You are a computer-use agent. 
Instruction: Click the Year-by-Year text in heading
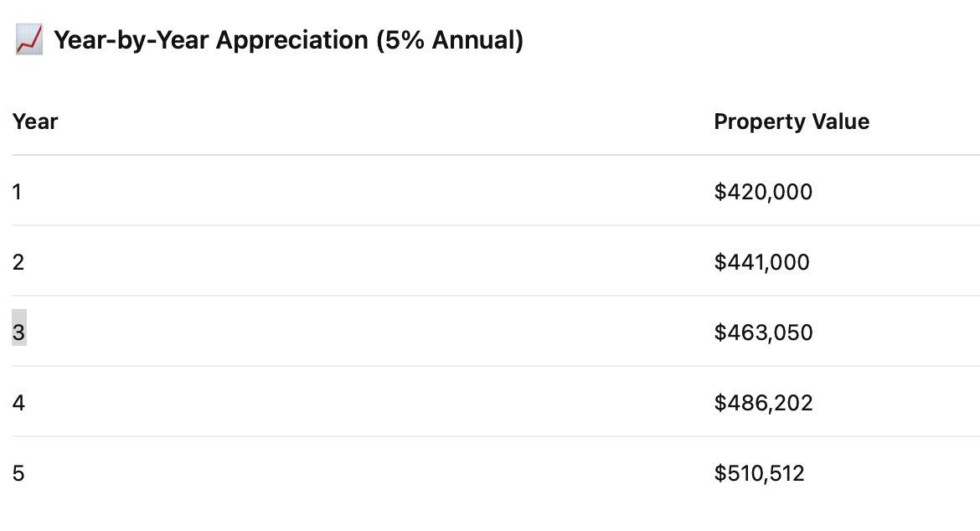point(132,40)
